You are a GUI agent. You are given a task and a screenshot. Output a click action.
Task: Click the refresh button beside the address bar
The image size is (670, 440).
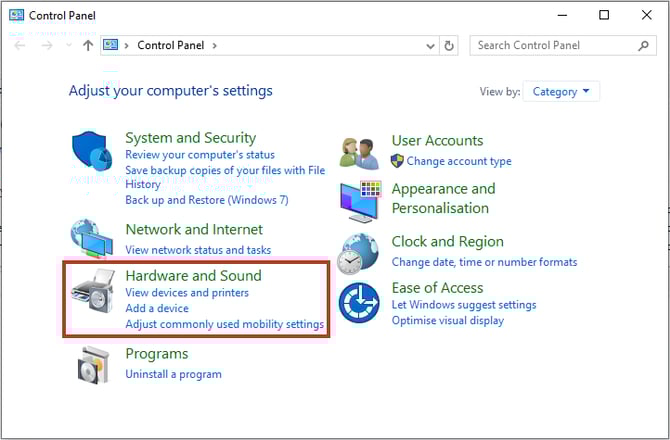[450, 45]
